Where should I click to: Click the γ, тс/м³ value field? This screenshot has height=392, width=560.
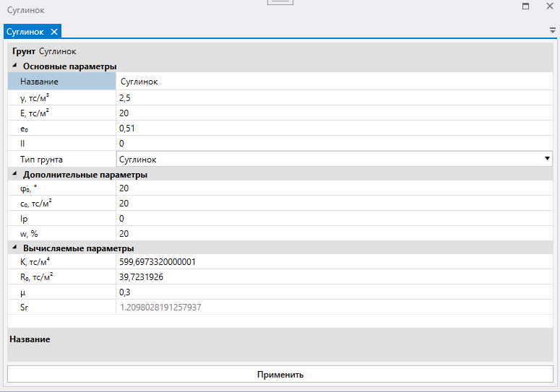pyautogui.click(x=332, y=97)
